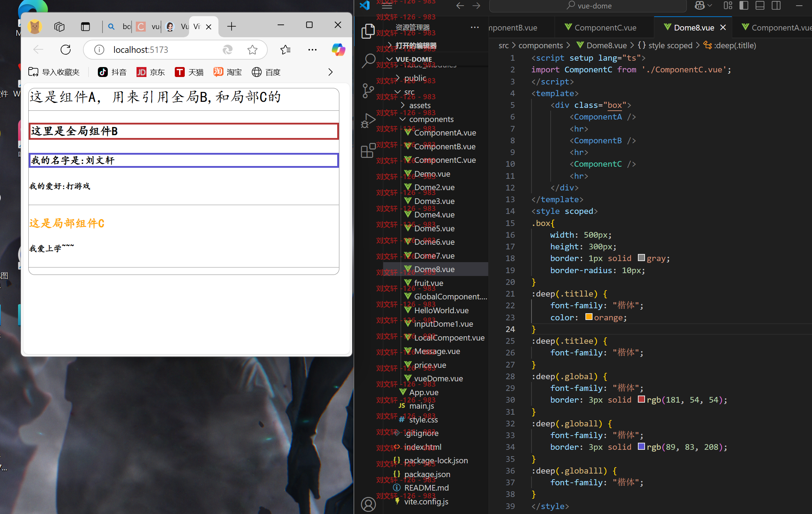Toggle the primary side bar in VS Code

pos(744,6)
